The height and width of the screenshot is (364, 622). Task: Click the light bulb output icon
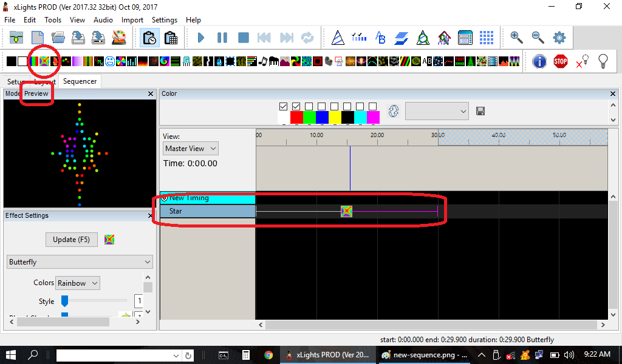coord(603,61)
